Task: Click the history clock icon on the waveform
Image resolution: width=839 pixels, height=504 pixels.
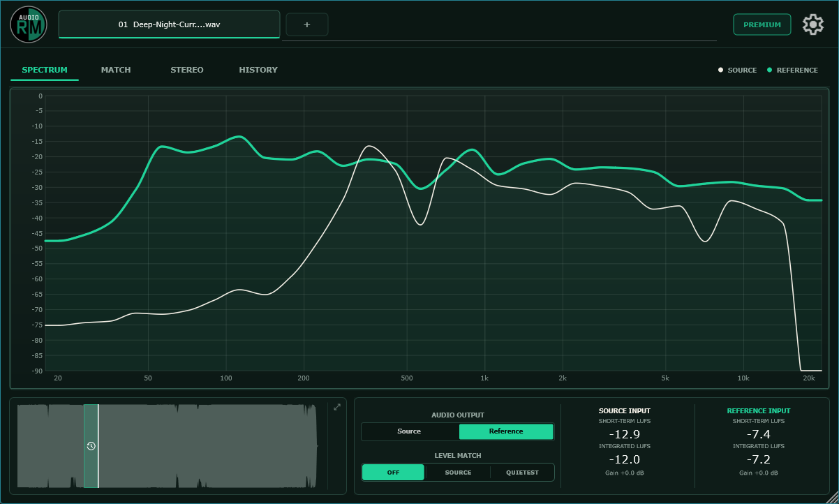Action: click(x=91, y=446)
